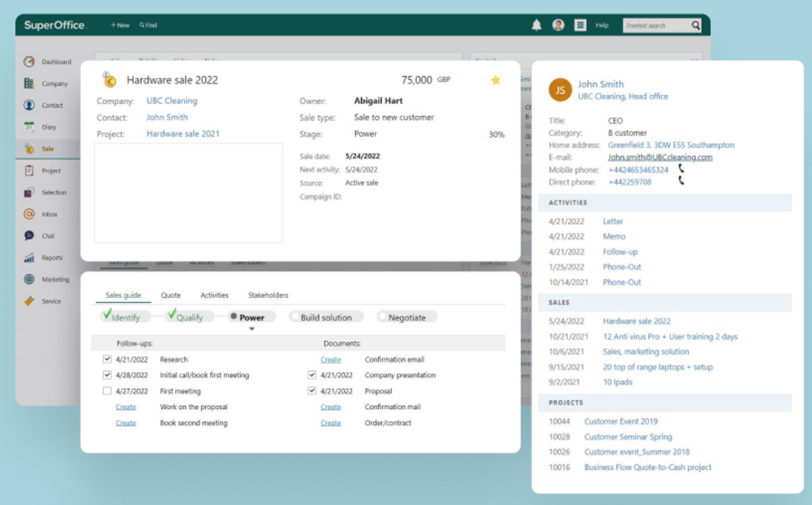Click the Reports chart icon
This screenshot has height=505, width=812.
[x=29, y=258]
